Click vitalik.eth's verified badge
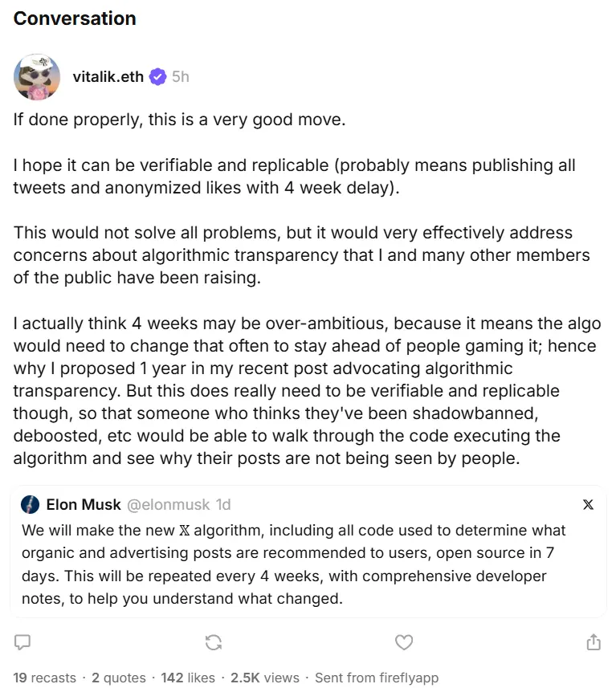Screen dimensions: 616x688 157,77
